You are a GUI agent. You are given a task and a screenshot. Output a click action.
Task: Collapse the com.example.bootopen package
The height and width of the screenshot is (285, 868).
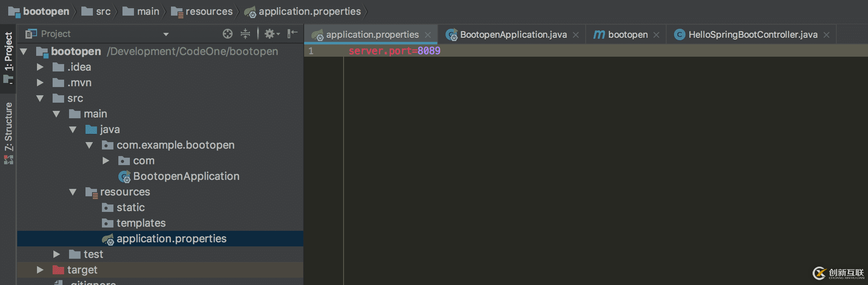89,145
